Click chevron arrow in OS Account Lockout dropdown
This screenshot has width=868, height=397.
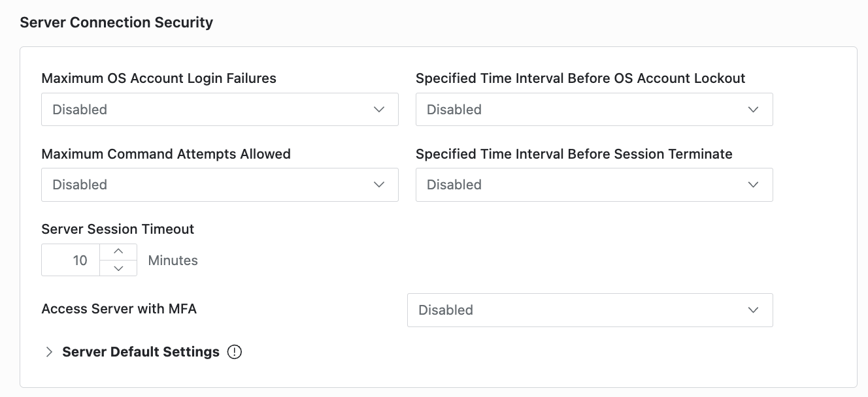tap(754, 110)
